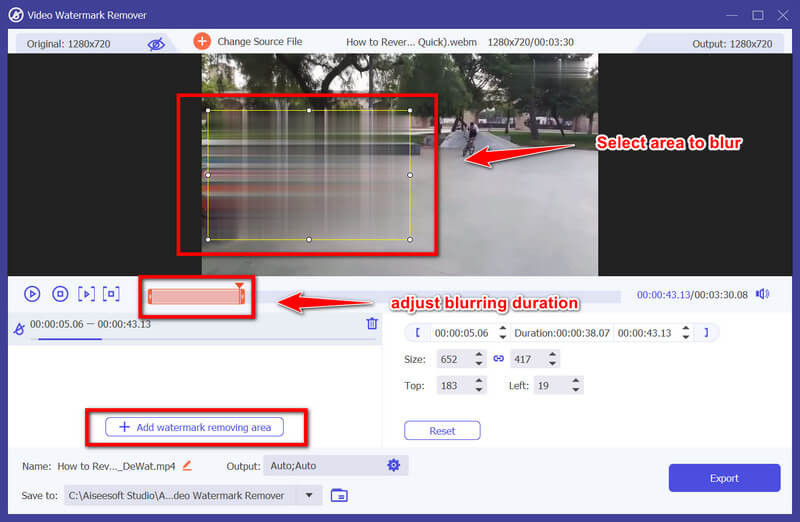The height and width of the screenshot is (522, 800).
Task: Click Add watermark removing area button
Action: click(x=194, y=427)
